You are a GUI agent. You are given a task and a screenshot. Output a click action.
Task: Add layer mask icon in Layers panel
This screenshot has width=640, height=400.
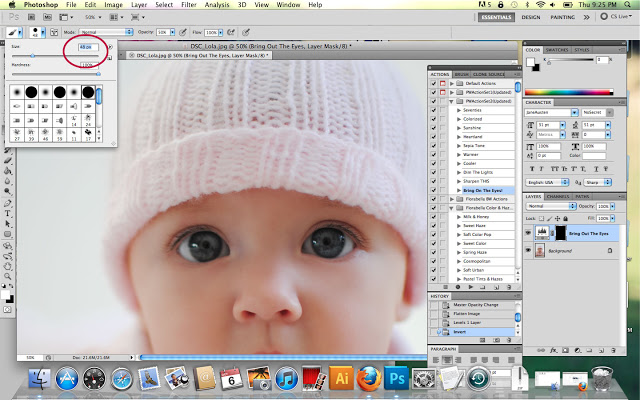[x=566, y=350]
